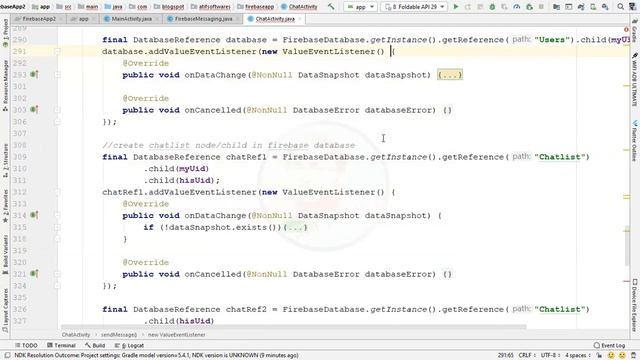Open the Favorites tool window on the left strip
The height and width of the screenshot is (360, 640).
pyautogui.click(x=5, y=206)
